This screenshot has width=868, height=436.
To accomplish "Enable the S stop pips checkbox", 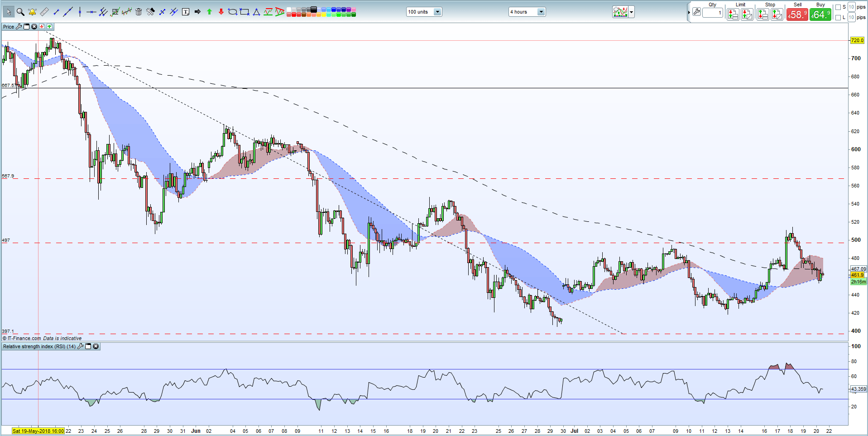I will (838, 7).
